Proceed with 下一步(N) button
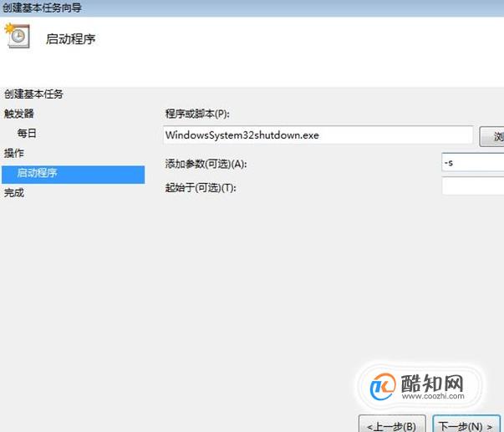 point(466,424)
